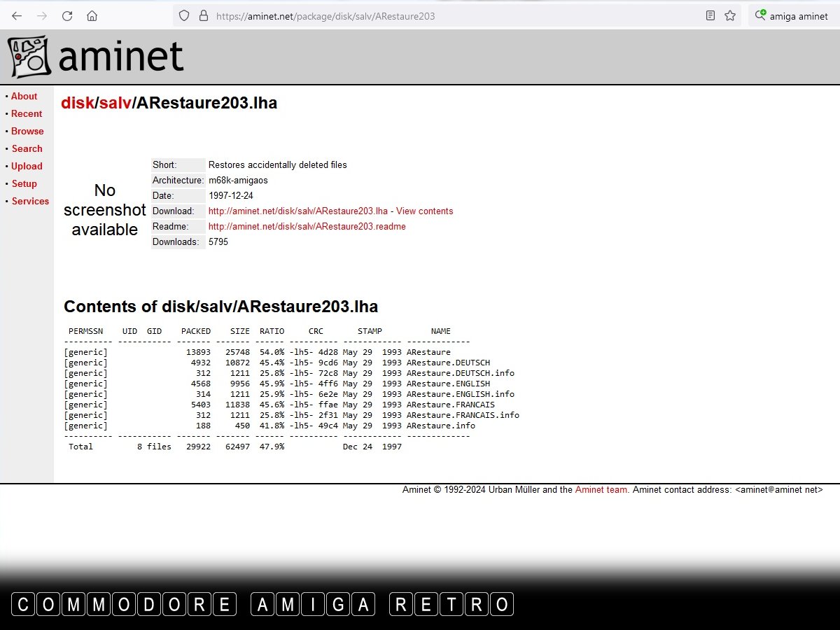The height and width of the screenshot is (630, 840).
Task: Click the URL address bar field
Action: coord(448,15)
